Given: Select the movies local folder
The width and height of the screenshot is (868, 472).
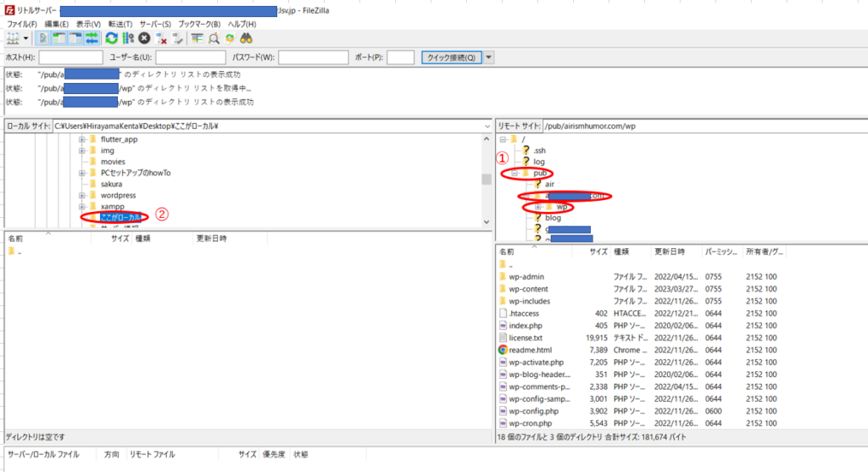Looking at the screenshot, I should [113, 162].
